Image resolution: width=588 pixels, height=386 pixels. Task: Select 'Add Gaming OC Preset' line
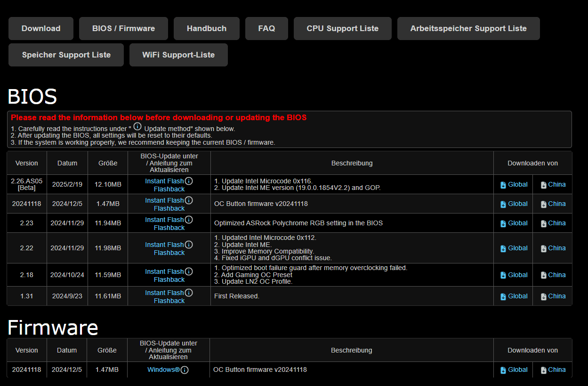pos(253,275)
